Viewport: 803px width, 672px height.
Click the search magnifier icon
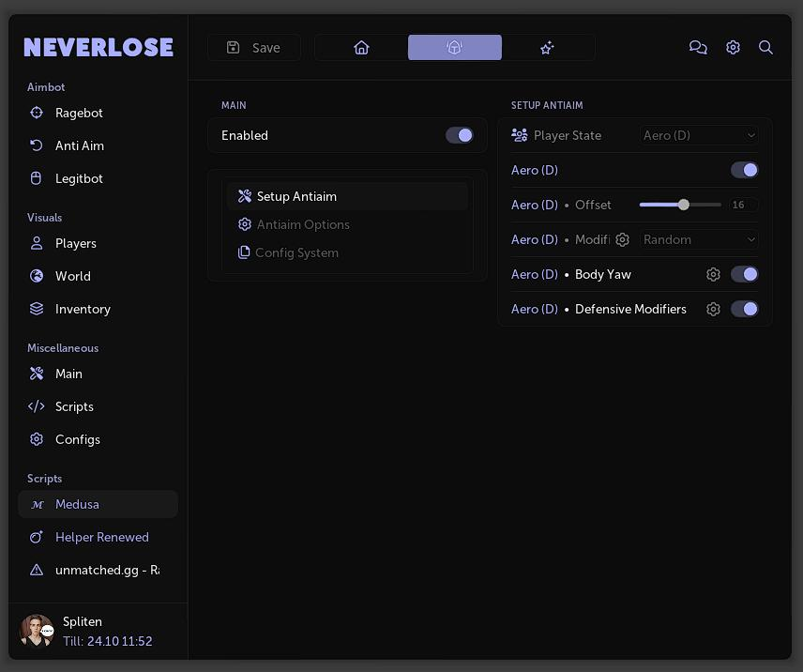tap(765, 47)
